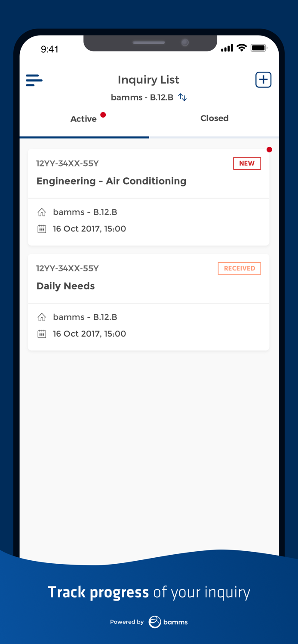Tap the battery status icon
This screenshot has height=644, width=298.
(x=259, y=48)
